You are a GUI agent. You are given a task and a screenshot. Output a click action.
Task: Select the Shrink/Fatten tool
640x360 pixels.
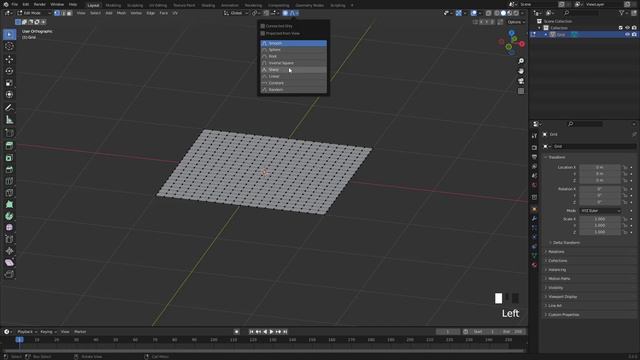point(9,251)
